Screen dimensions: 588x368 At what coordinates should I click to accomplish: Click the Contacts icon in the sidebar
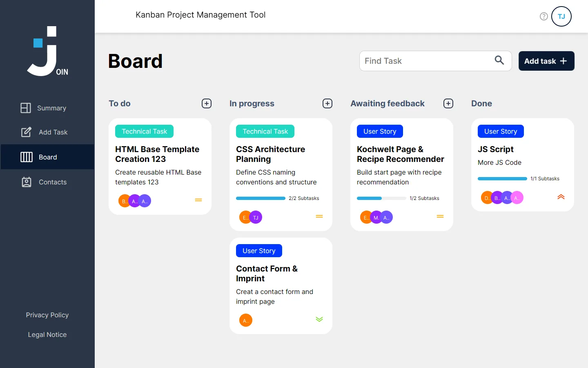pyautogui.click(x=27, y=182)
